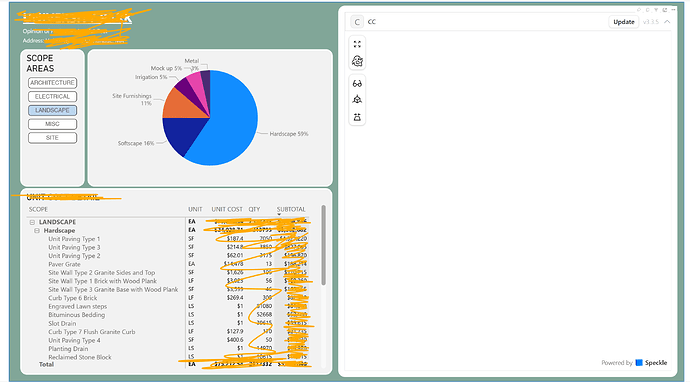690x382 pixels.
Task: Select MISC scope area
Action: [x=52, y=124]
